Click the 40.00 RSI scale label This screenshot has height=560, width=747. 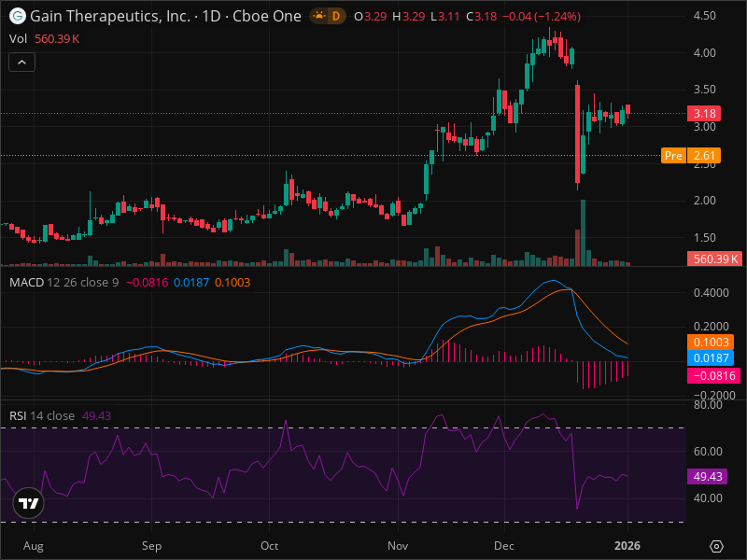tap(708, 498)
